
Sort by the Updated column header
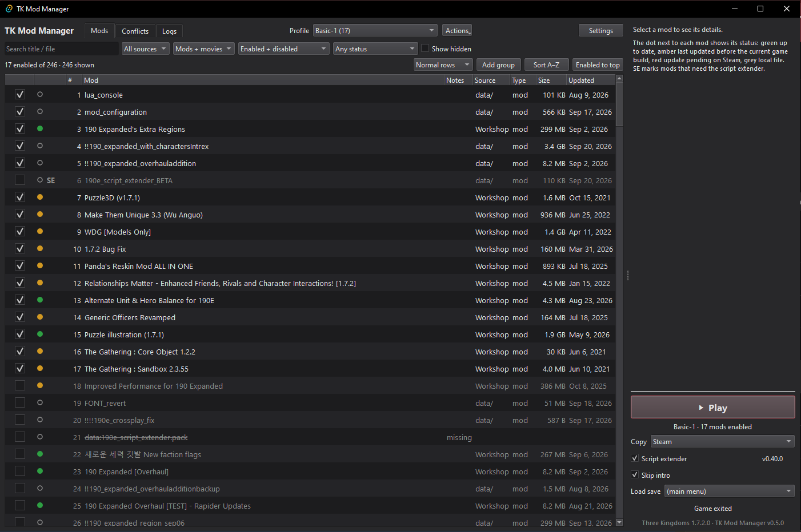click(591, 80)
